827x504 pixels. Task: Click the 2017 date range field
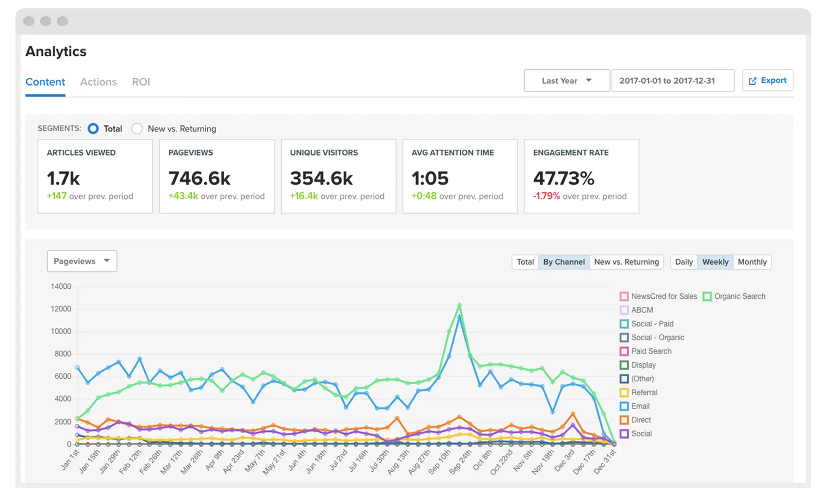point(673,80)
